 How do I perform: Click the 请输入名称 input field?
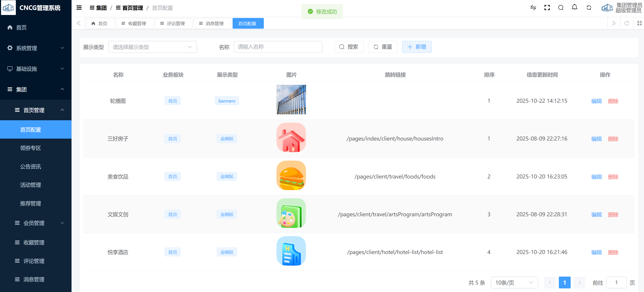[x=278, y=47]
